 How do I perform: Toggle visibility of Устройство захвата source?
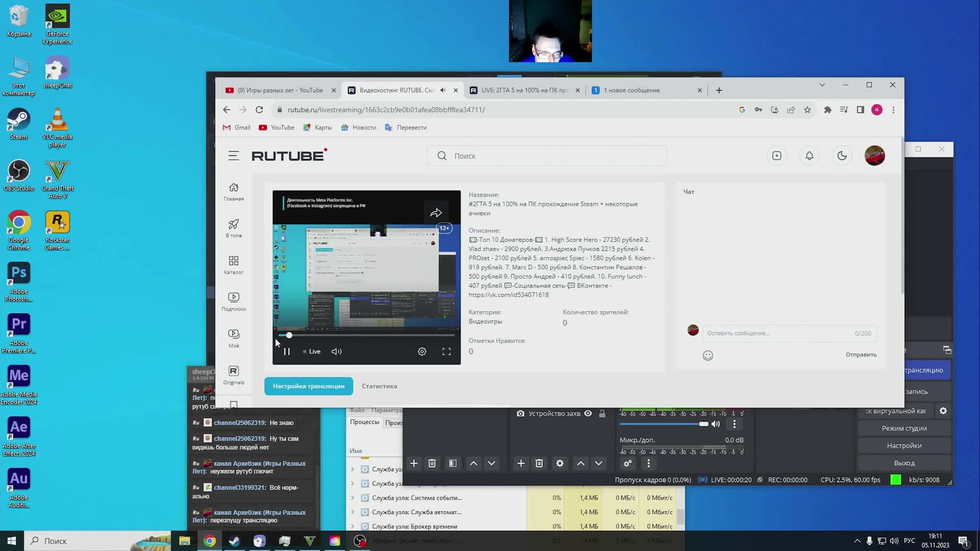588,413
